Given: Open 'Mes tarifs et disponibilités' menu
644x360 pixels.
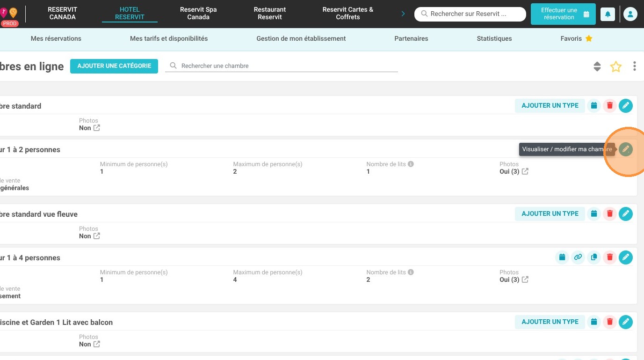Looking at the screenshot, I should (x=169, y=38).
